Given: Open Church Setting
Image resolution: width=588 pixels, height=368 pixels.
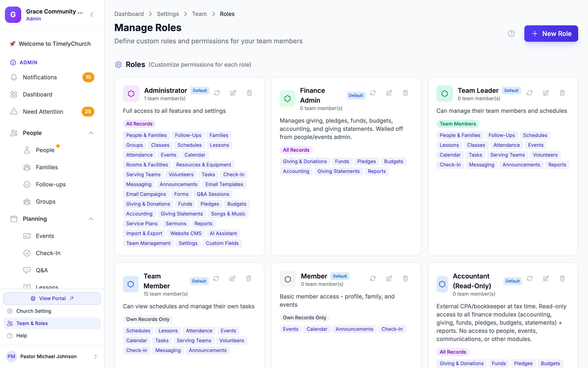Looking at the screenshot, I should pyautogui.click(x=52, y=311).
